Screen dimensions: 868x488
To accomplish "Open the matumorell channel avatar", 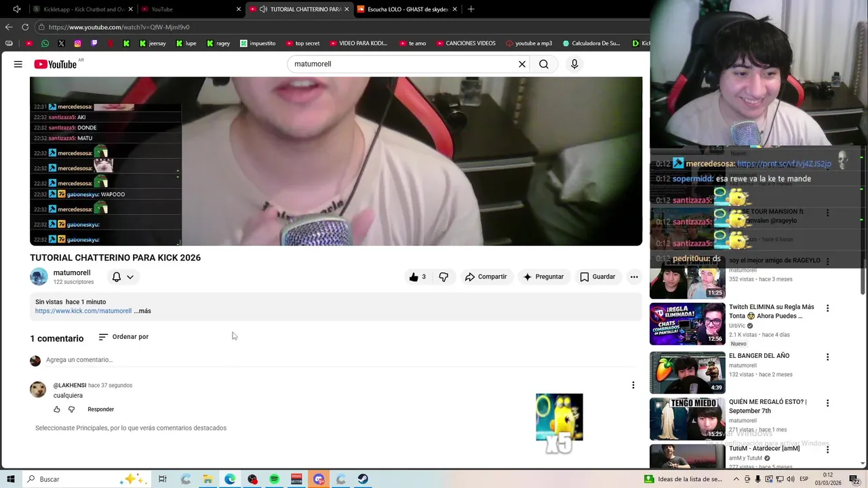I will pyautogui.click(x=39, y=277).
